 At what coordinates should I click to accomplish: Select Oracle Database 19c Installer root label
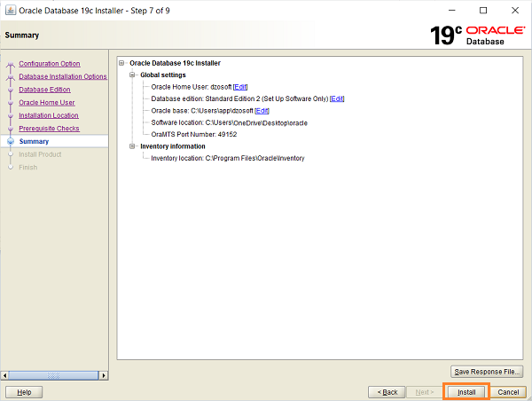(175, 63)
